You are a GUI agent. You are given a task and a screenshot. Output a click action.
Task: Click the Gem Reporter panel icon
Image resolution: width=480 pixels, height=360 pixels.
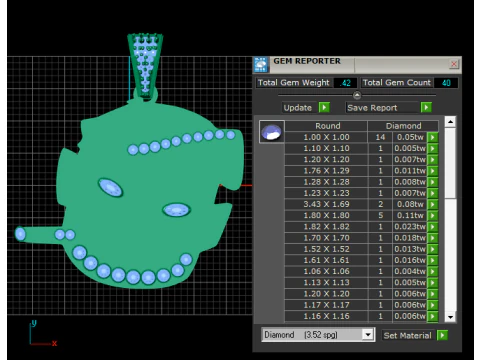(261, 64)
